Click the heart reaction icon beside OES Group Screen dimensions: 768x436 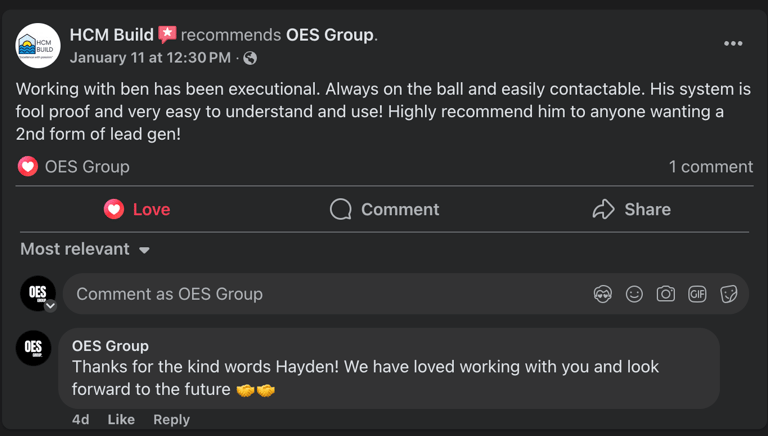(x=28, y=166)
